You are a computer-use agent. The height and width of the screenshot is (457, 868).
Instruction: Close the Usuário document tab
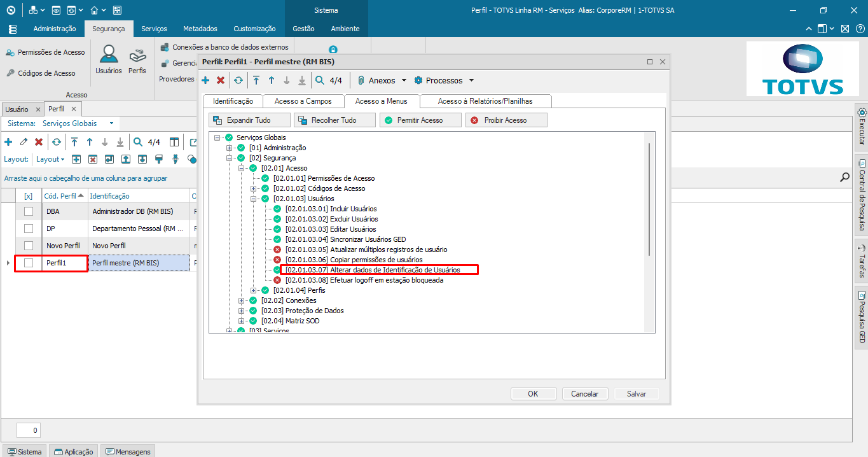[x=38, y=109]
